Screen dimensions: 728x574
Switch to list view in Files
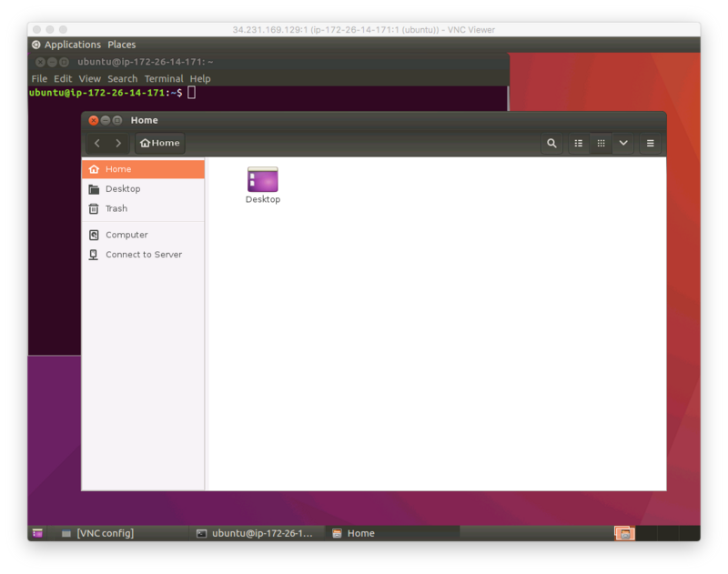pos(579,143)
